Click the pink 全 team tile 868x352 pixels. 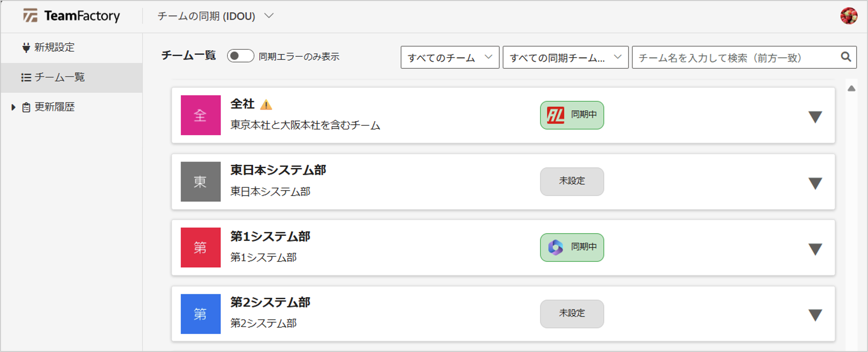[x=200, y=115]
